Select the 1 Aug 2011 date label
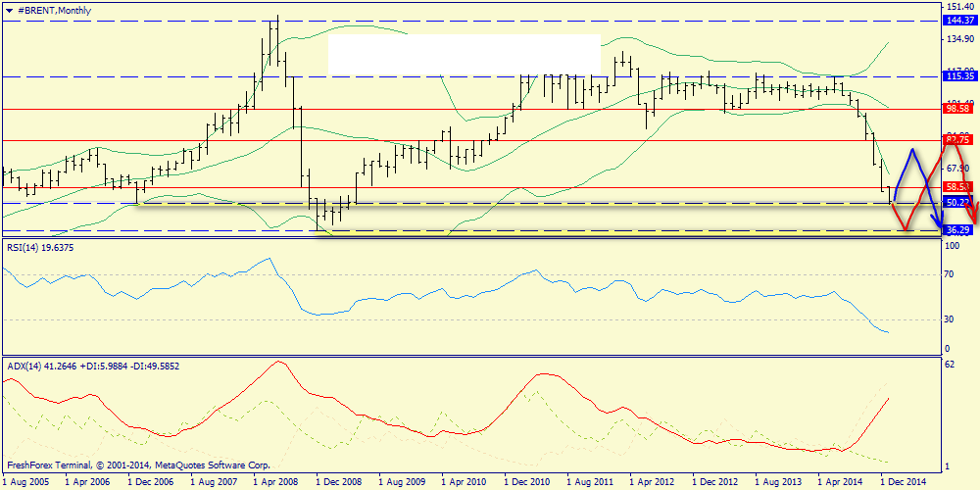Viewport: 980px width, 490px height. (589, 482)
